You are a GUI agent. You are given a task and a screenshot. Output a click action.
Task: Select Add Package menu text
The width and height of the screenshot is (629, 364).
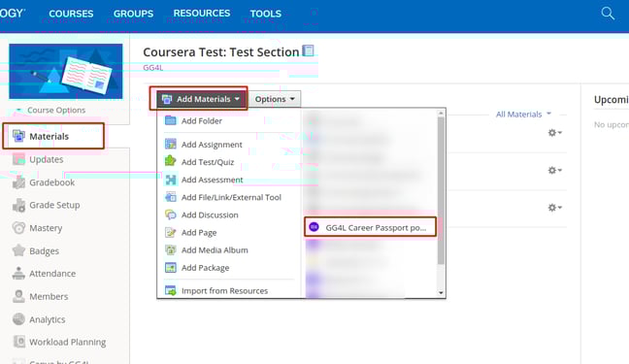tap(205, 268)
